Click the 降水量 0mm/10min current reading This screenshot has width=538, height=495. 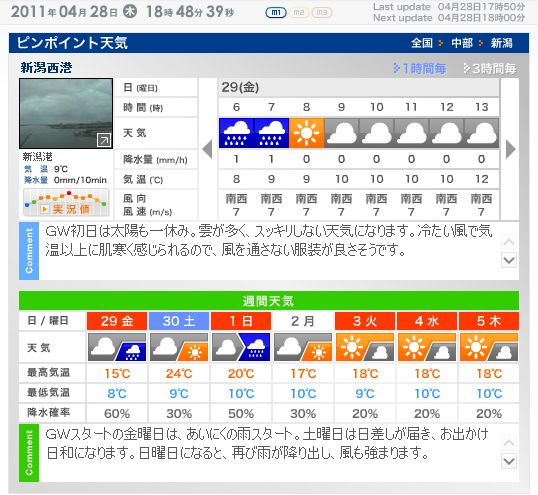pyautogui.click(x=65, y=180)
